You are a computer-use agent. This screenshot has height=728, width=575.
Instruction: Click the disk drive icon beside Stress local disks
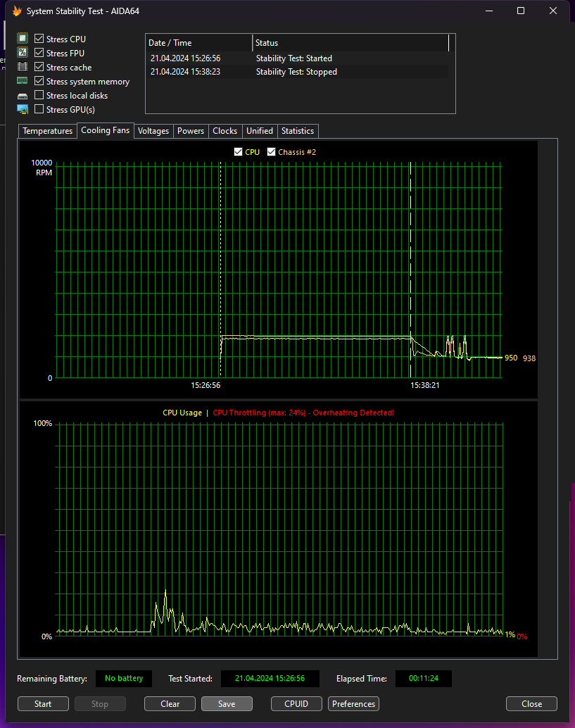pyautogui.click(x=23, y=96)
